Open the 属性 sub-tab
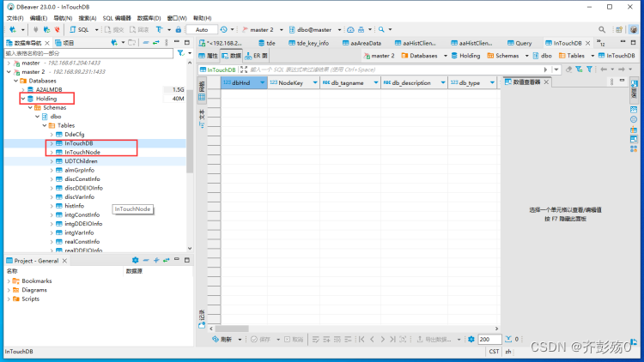Screen dimensions: 644x362 [209, 56]
